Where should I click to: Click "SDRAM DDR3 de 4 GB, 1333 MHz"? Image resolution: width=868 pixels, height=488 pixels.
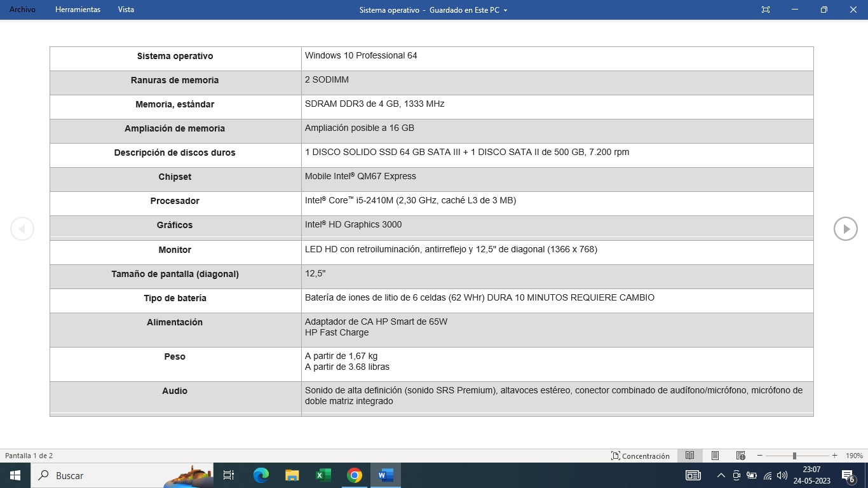[374, 104]
